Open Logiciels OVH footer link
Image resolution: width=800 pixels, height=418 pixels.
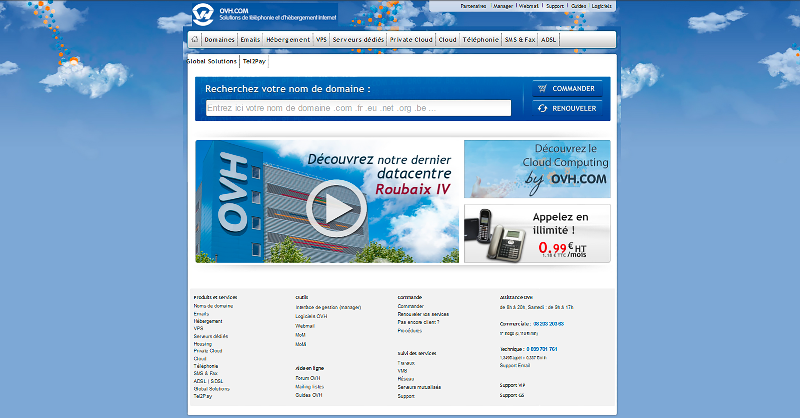pos(311,316)
